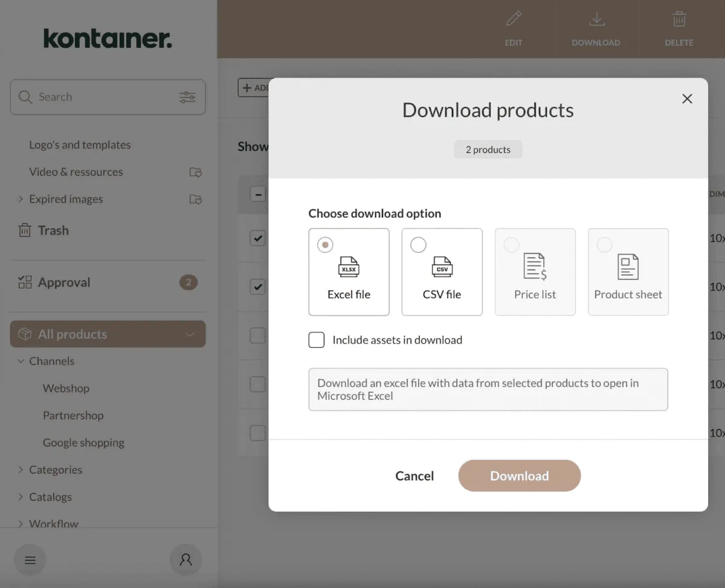This screenshot has height=588, width=725.
Task: Click the shared folder icon beside Video & ressources
Action: pyautogui.click(x=195, y=172)
